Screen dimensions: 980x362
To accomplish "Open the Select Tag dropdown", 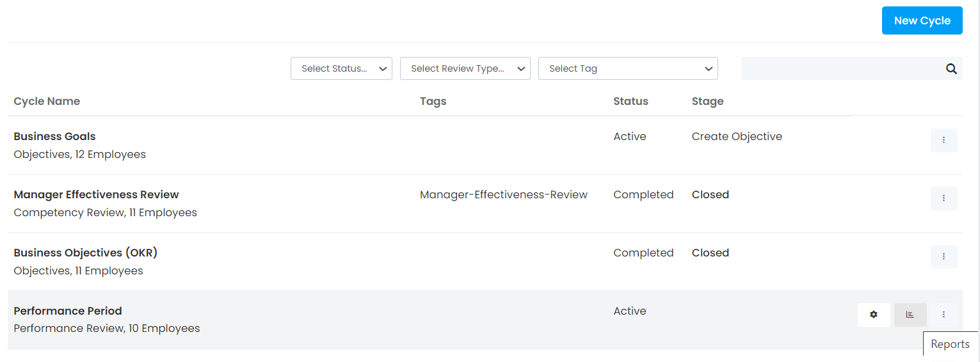I will point(627,68).
